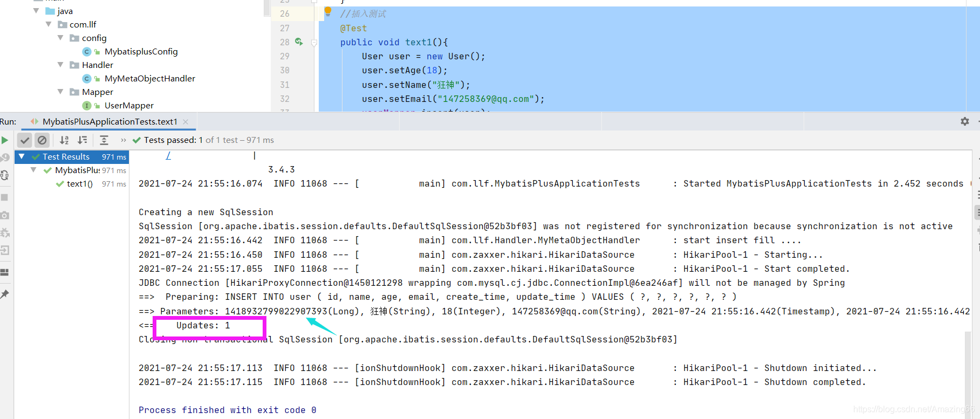
Task: Open UserMapper interface file
Action: pyautogui.click(x=129, y=106)
